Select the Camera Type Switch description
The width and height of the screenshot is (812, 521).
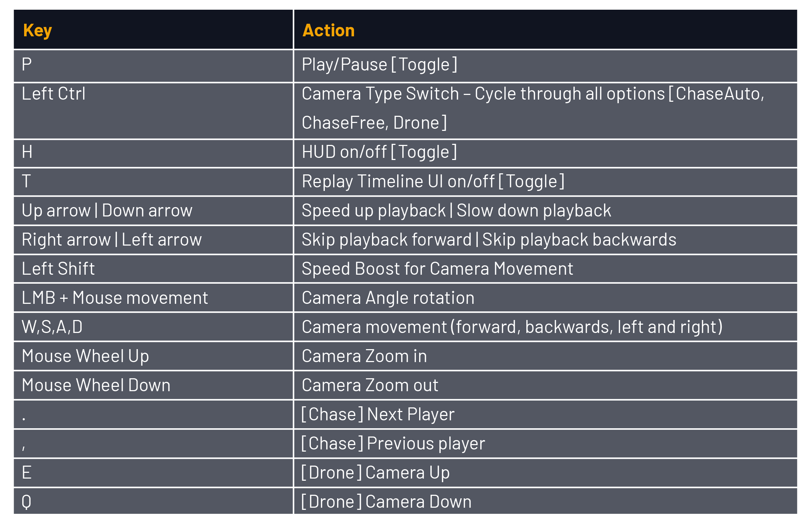tap(532, 108)
